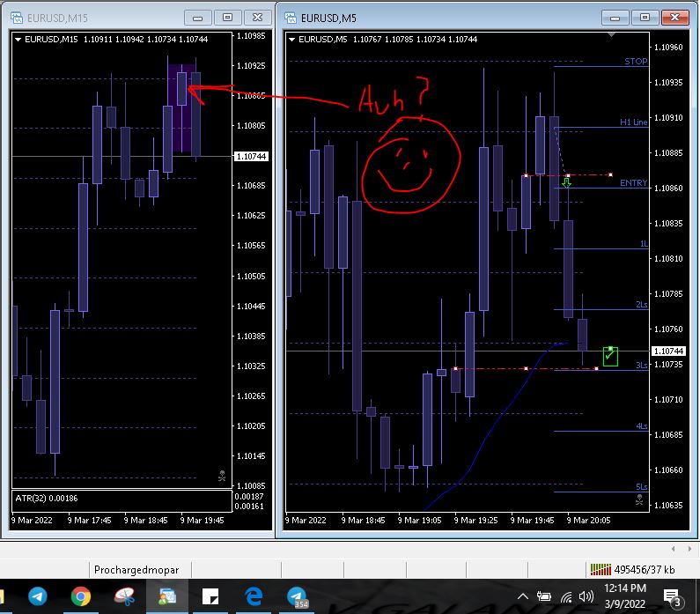Viewport: 700px width, 614px height.
Task: Select the green down-arrow sell marker near ENTRY
Action: pos(566,182)
